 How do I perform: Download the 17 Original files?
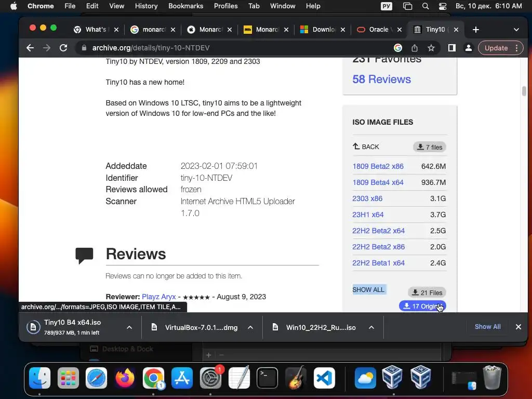click(422, 306)
